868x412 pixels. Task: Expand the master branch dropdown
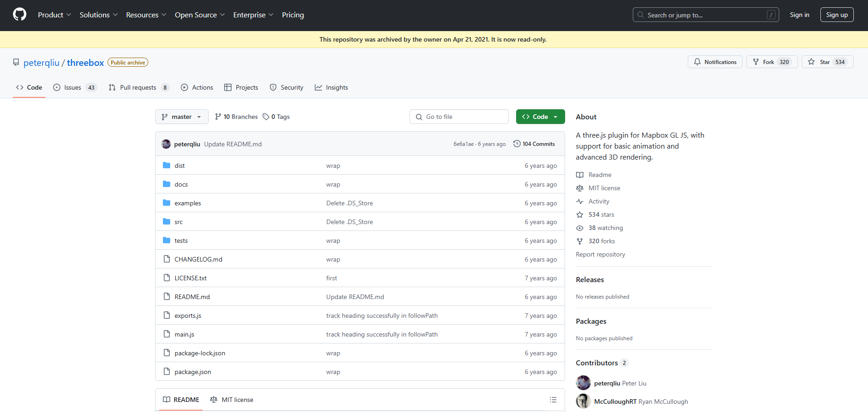pyautogui.click(x=182, y=117)
